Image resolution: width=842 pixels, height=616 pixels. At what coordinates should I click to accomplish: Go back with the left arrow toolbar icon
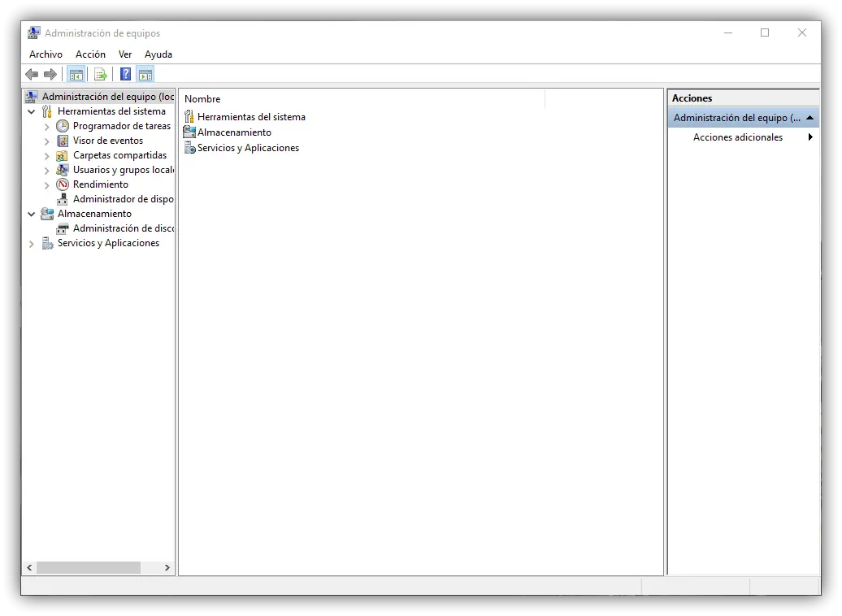click(32, 74)
